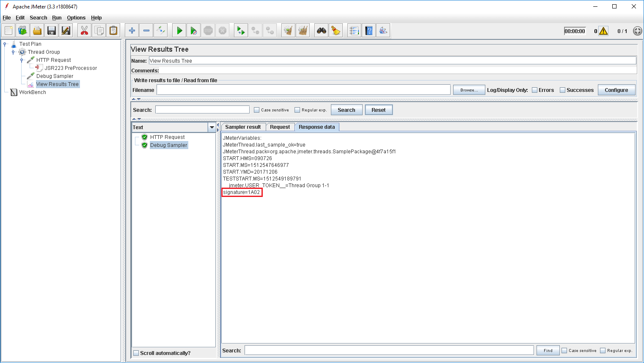Open the Options menu
This screenshot has width=644, height=363.
click(x=76, y=18)
